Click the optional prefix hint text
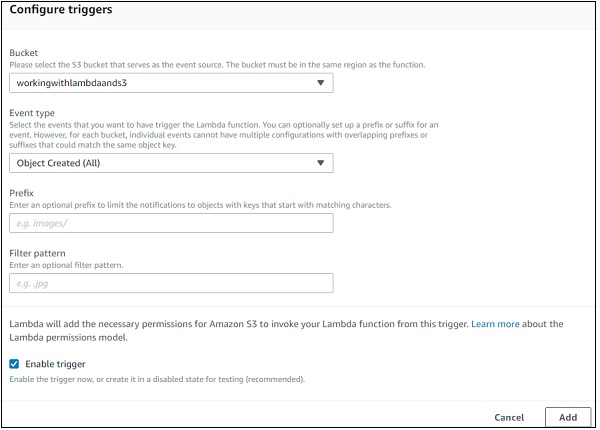Viewport: 600px width, 430px height. pos(200,204)
